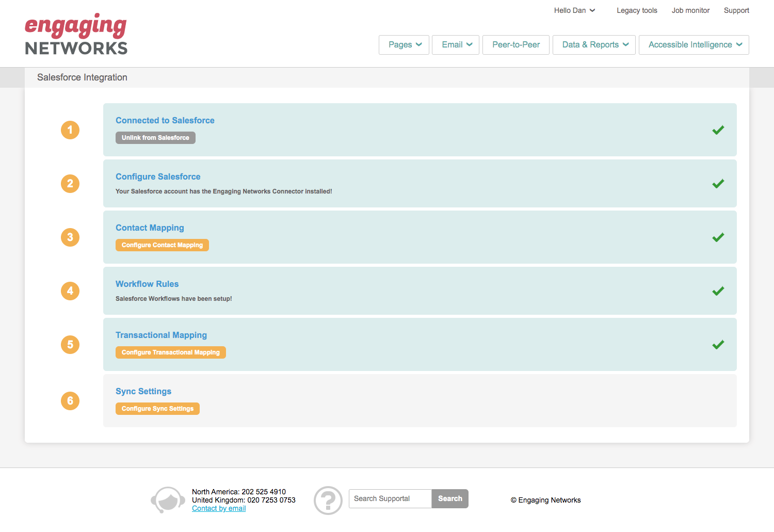Click the green checkmark beside Transactional Mapping
Image resolution: width=774 pixels, height=532 pixels.
718,345
